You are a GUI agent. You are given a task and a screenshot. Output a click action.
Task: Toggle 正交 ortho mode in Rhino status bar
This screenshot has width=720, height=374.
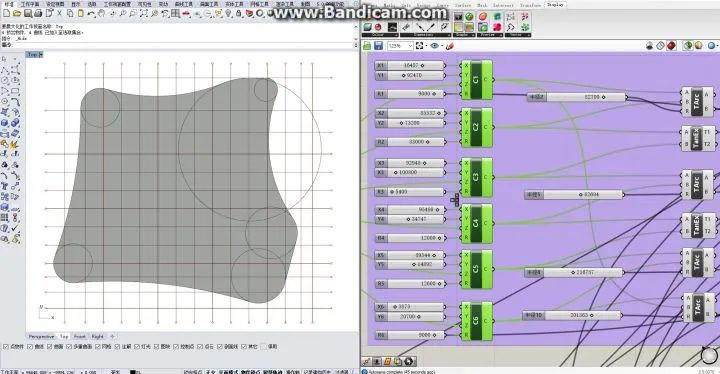point(210,372)
